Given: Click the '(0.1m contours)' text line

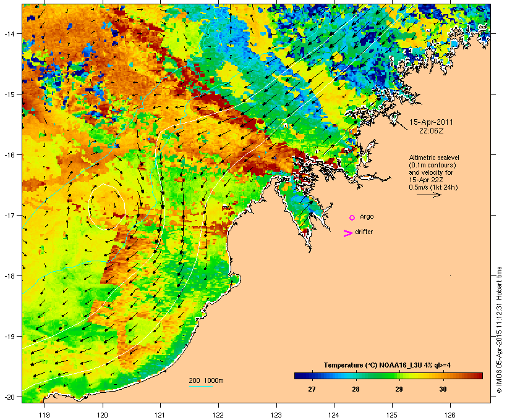Looking at the screenshot, I should pyautogui.click(x=432, y=165).
